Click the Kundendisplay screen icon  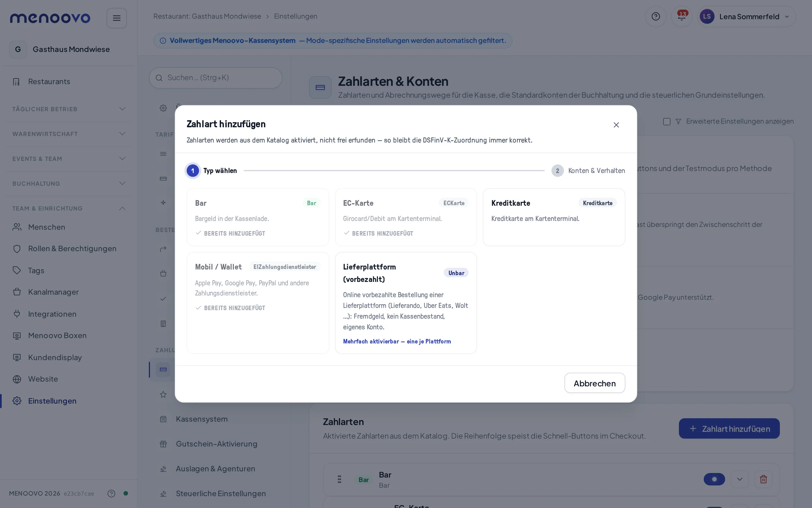pyautogui.click(x=17, y=358)
